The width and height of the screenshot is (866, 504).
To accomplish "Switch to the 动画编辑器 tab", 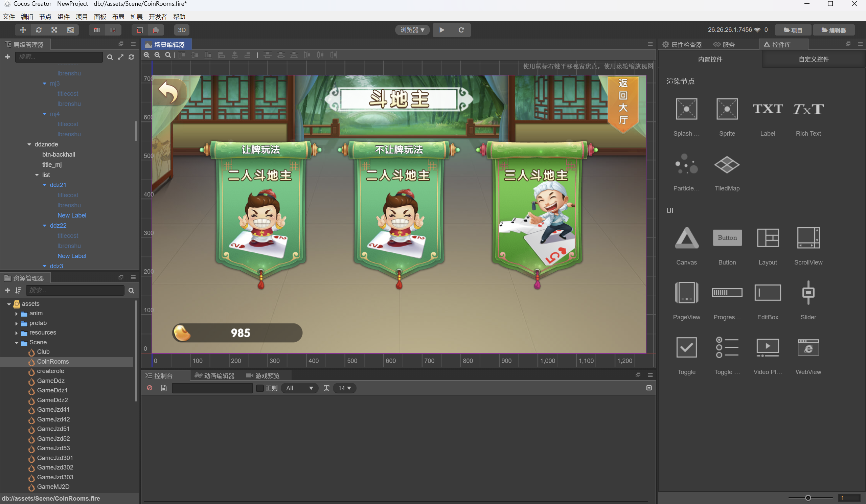I will (215, 375).
